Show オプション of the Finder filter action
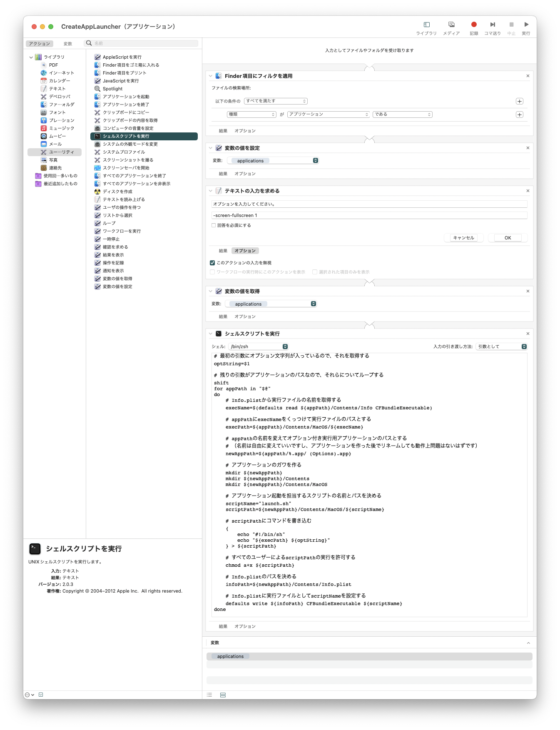The height and width of the screenshot is (730, 560). pyautogui.click(x=245, y=131)
